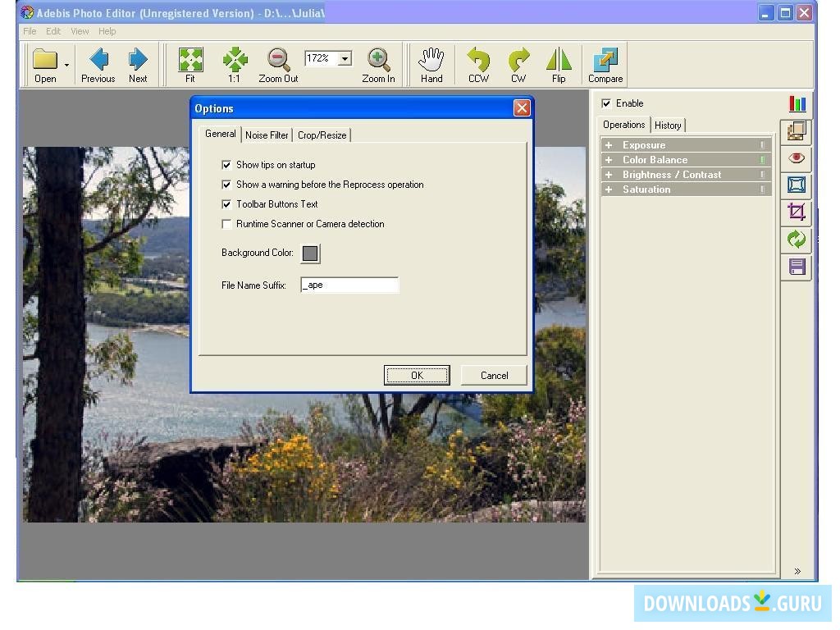The width and height of the screenshot is (840, 630).
Task: Open the 172% zoom level dropdown
Action: point(345,58)
